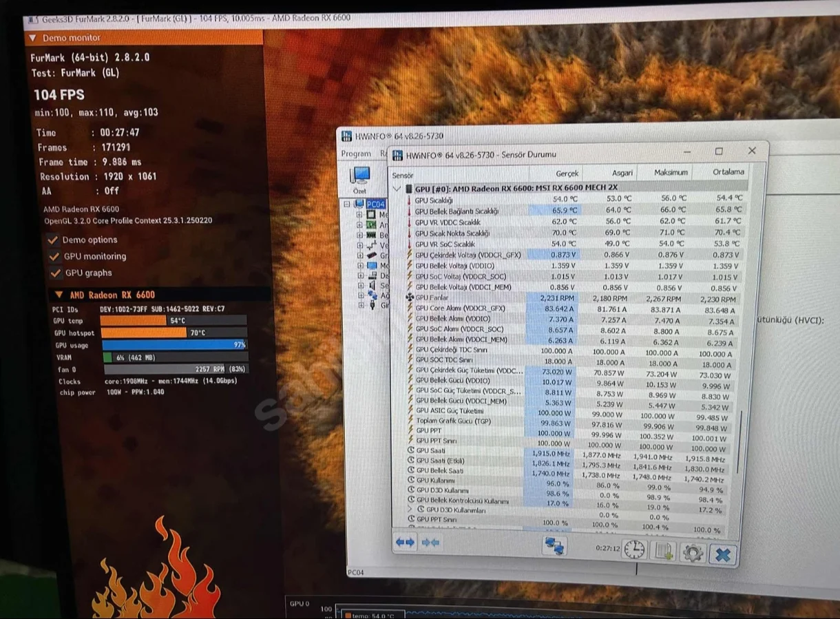Open sensor settings via the gear icon
The height and width of the screenshot is (619, 840).
coord(693,553)
